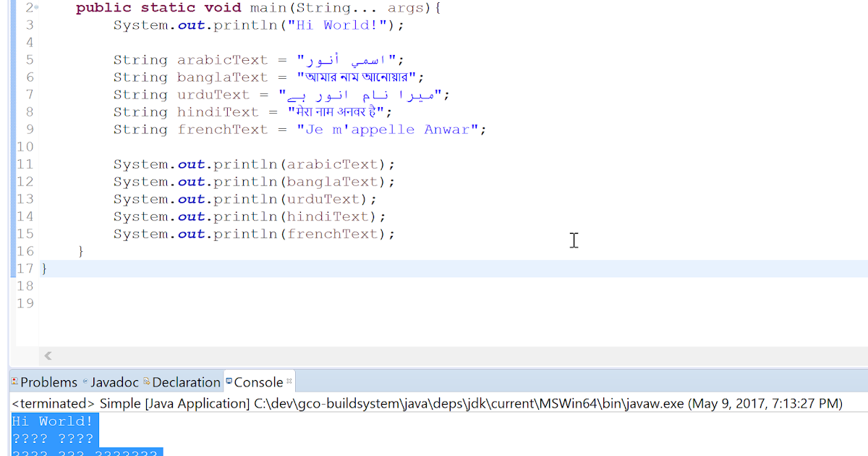Image resolution: width=868 pixels, height=456 pixels.
Task: Click the Javadoc view icon
Action: 85,381
